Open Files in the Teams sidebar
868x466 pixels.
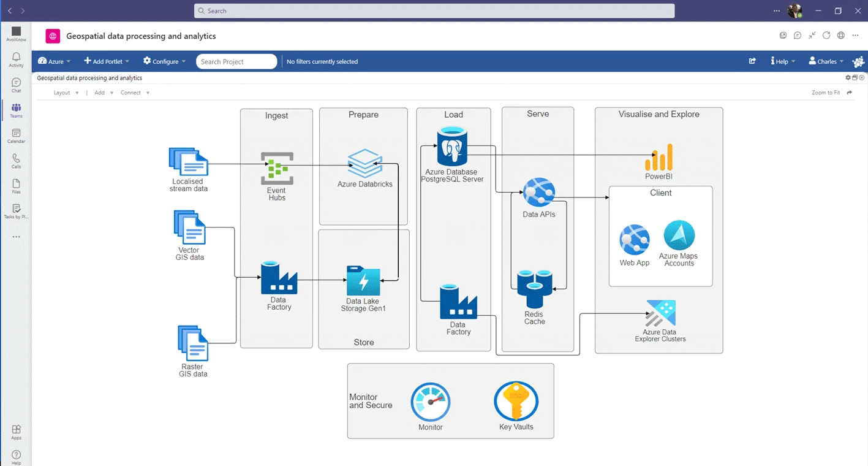[x=16, y=186]
